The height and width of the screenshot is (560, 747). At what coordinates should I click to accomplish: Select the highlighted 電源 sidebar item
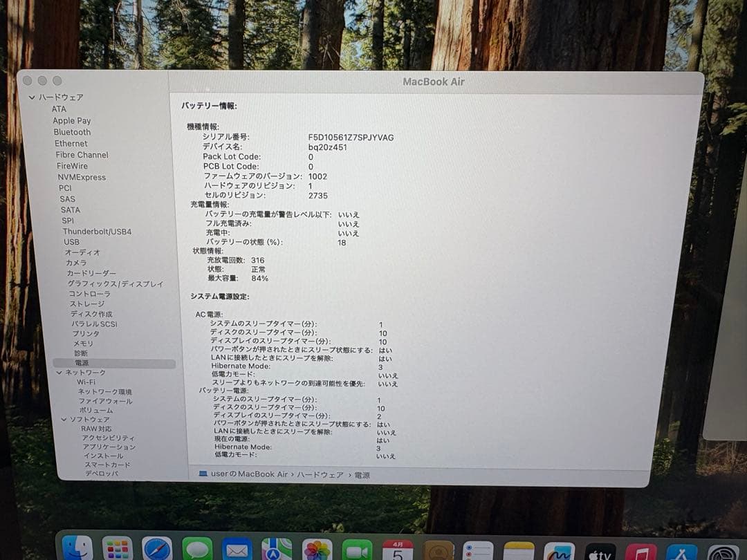pos(114,364)
